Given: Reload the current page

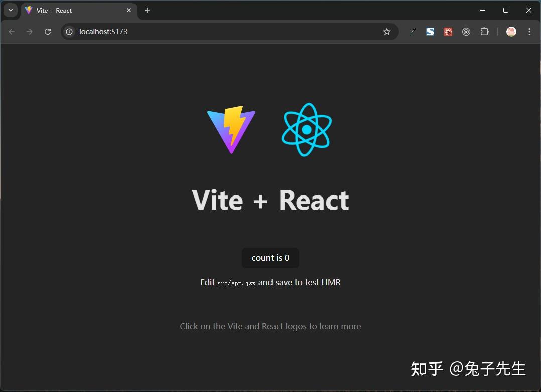Looking at the screenshot, I should tap(48, 31).
